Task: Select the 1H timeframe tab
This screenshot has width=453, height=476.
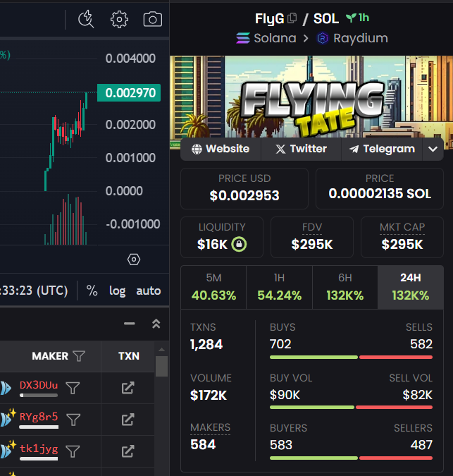Action: (279, 287)
